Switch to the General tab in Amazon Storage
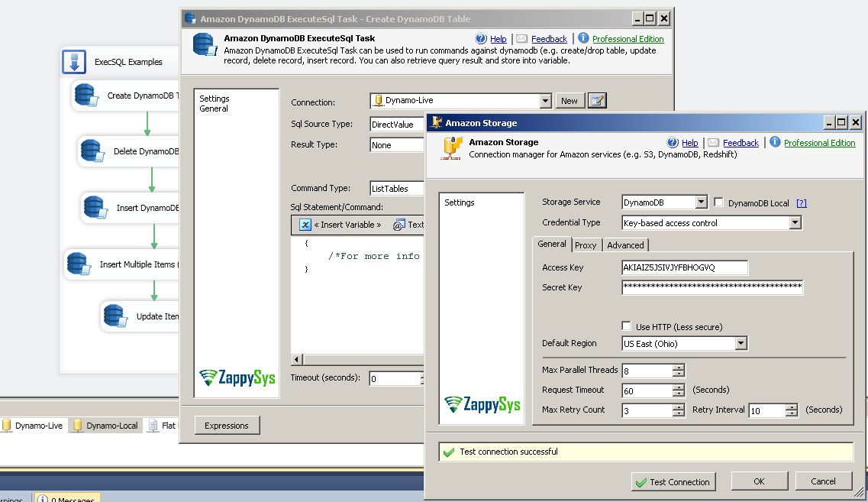The height and width of the screenshot is (502, 868). [552, 244]
